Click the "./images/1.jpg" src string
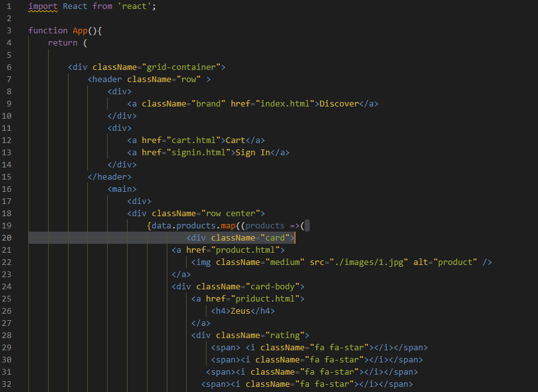Image resolution: width=538 pixels, height=392 pixels. (369, 262)
